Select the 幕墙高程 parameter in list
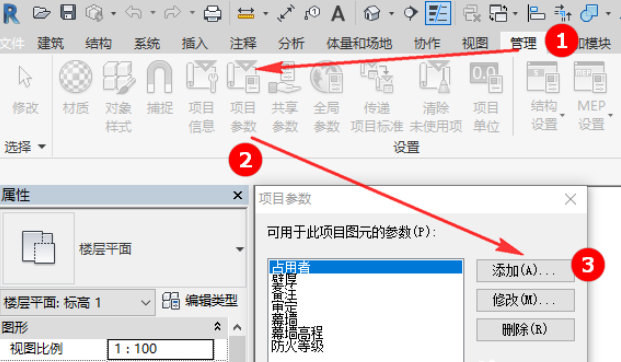This screenshot has height=362, width=621. tap(297, 332)
